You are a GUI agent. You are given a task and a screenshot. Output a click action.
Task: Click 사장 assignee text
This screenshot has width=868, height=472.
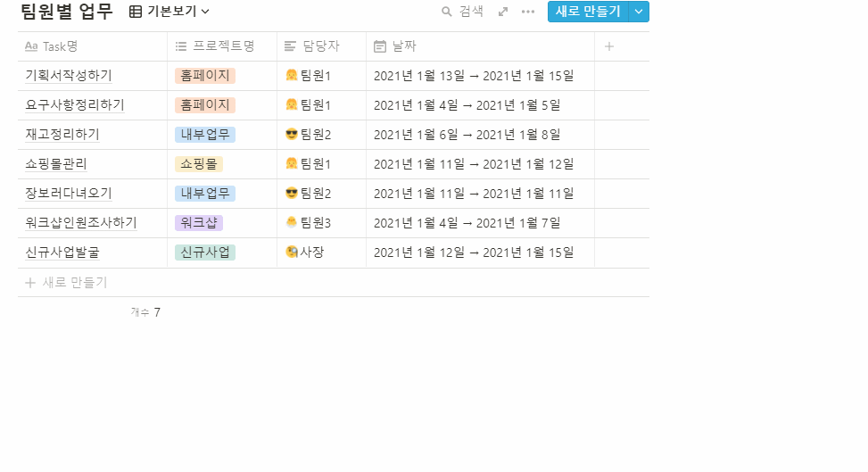311,253
